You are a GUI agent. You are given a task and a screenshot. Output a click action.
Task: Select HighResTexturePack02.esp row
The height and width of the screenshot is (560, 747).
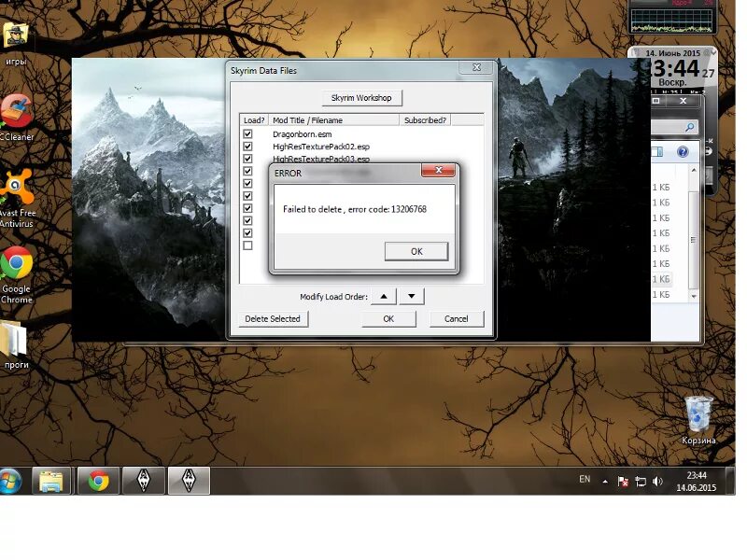click(x=321, y=147)
